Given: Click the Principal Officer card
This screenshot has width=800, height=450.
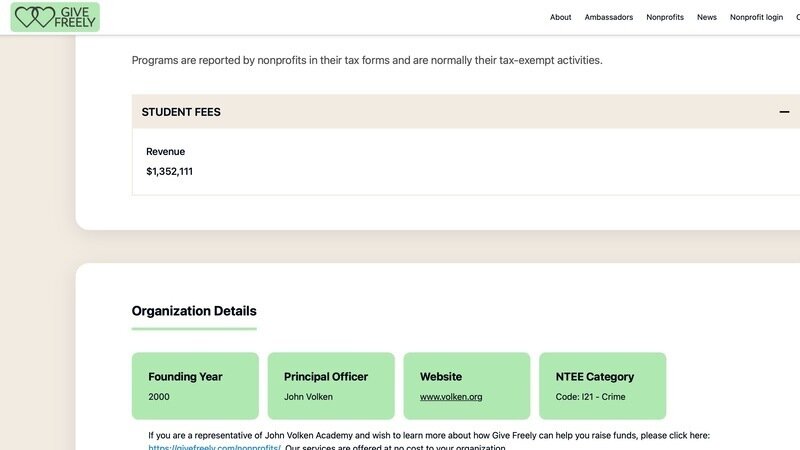Looking at the screenshot, I should [x=331, y=385].
